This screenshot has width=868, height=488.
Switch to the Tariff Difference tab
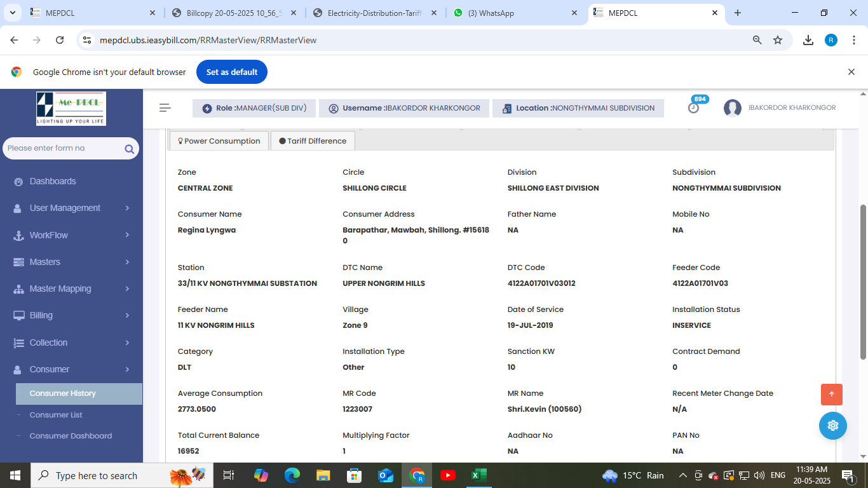(x=313, y=141)
